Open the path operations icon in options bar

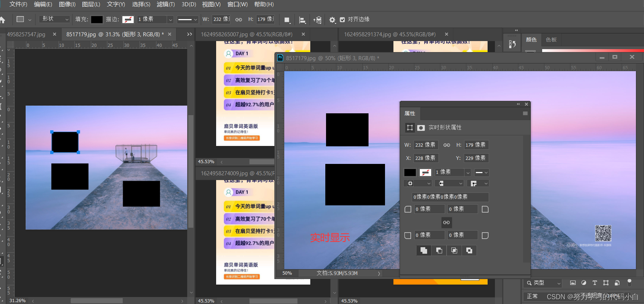287,20
